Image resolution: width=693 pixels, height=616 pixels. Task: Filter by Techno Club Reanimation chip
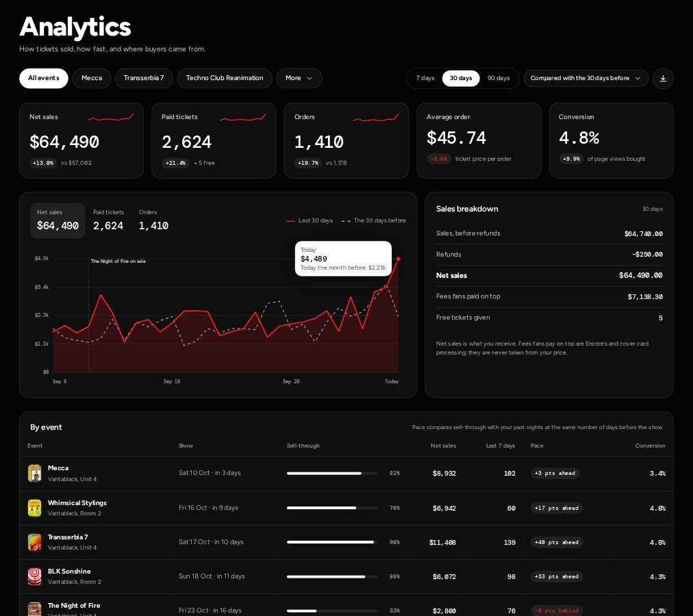[225, 78]
